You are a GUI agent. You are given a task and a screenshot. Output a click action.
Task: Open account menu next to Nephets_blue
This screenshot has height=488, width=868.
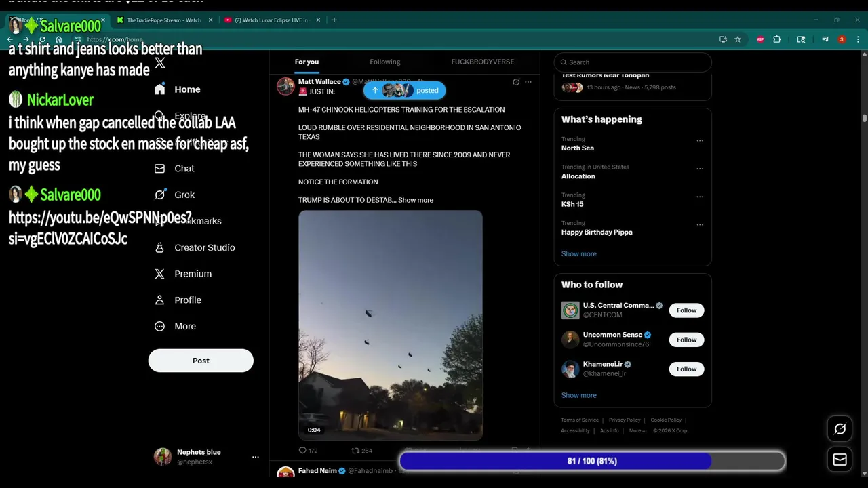pos(256,457)
